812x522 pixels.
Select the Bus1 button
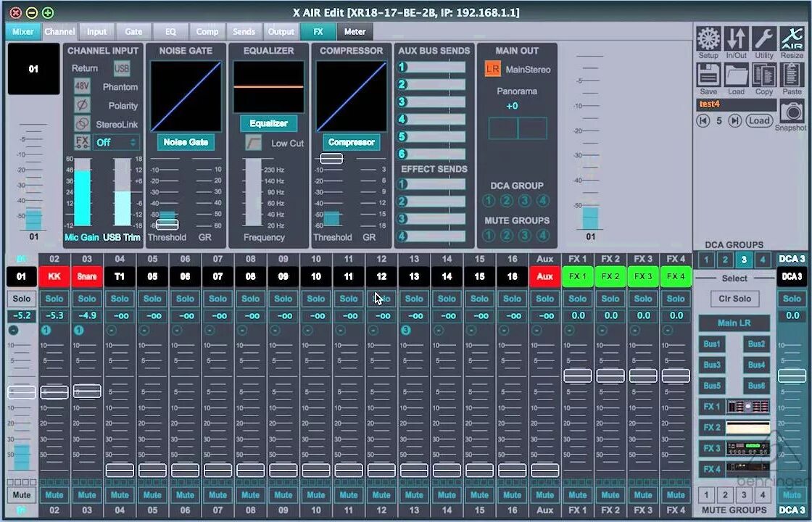click(711, 344)
